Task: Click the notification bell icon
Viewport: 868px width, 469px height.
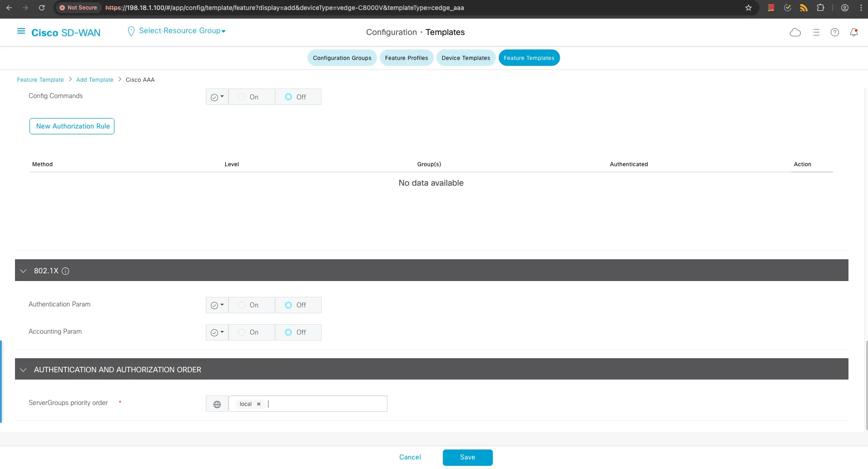Action: tap(854, 32)
